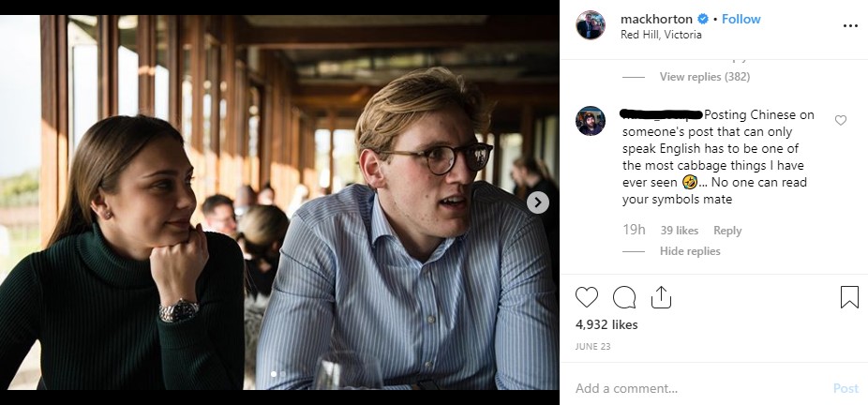Click the speech bubble comment icon
The width and height of the screenshot is (868, 405).
pos(624,297)
